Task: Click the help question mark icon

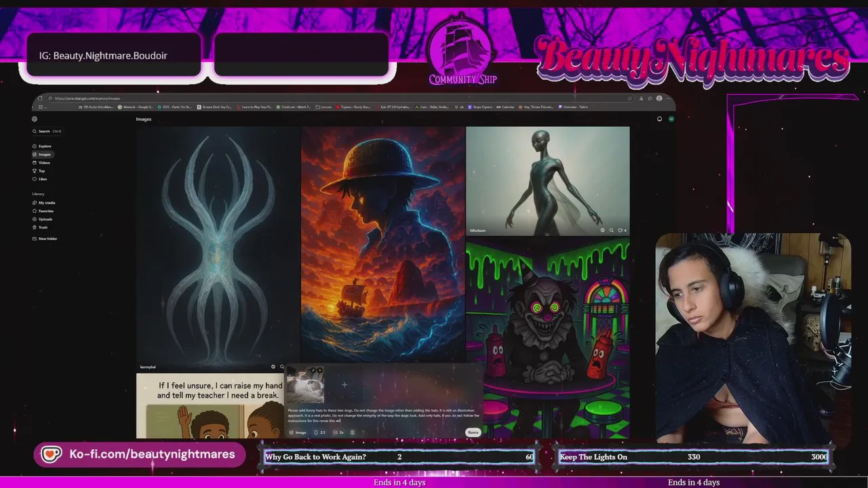Action: [362, 432]
